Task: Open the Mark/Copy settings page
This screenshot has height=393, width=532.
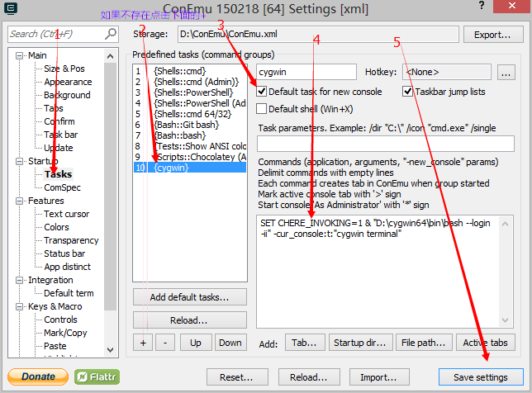Action: [x=65, y=334]
